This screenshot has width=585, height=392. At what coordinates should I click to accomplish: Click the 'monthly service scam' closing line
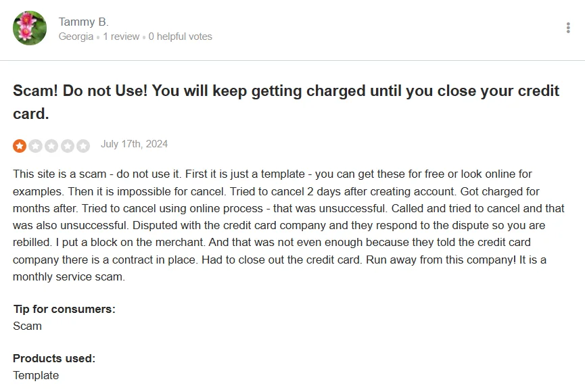[x=69, y=276]
